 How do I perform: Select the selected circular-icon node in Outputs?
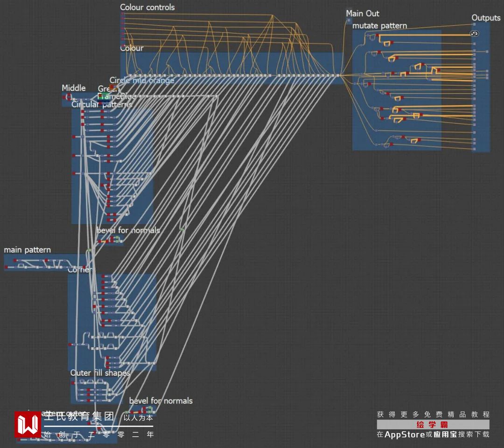pos(474,34)
